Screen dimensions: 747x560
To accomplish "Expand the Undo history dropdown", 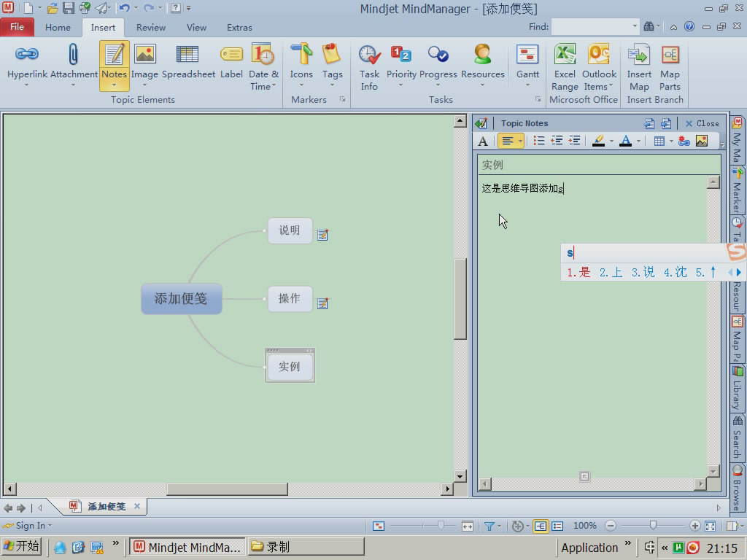I will click(x=136, y=7).
